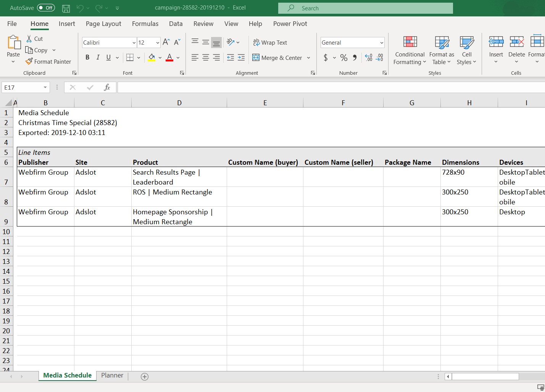The height and width of the screenshot is (392, 545).
Task: Expand the General number format dropdown
Action: [x=381, y=43]
